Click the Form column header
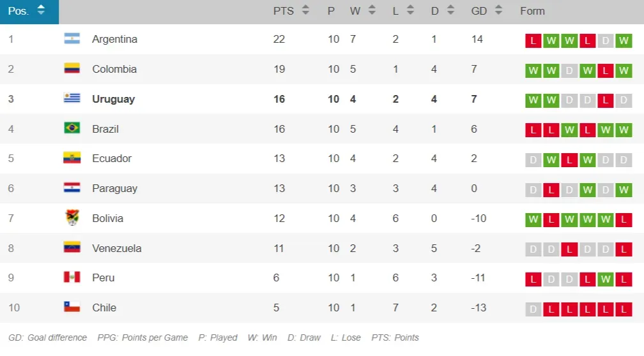The width and height of the screenshot is (644, 356). coord(532,11)
